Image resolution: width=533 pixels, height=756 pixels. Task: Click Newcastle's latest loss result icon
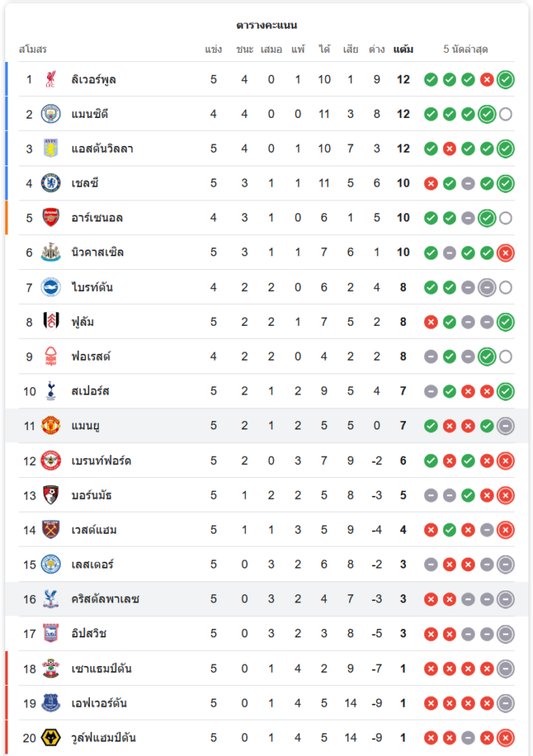pos(506,253)
